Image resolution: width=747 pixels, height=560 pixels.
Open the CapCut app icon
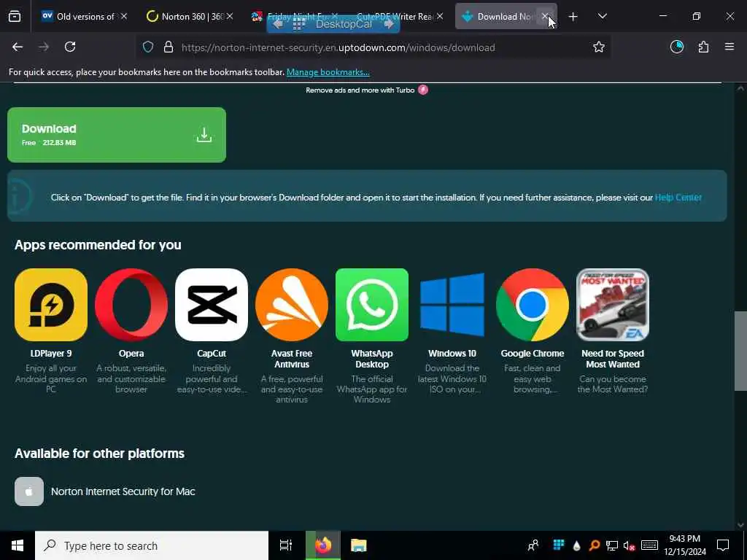(212, 305)
